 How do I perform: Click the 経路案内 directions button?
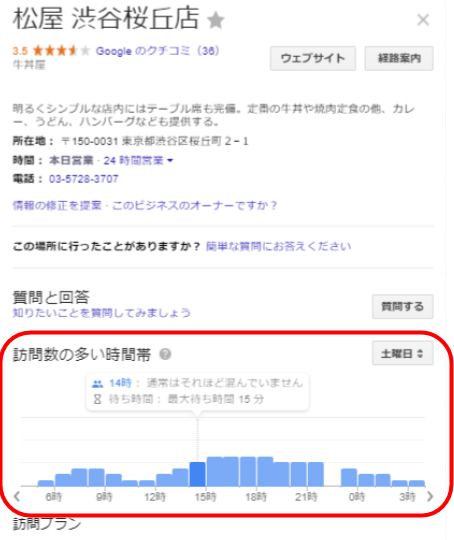pyautogui.click(x=399, y=58)
